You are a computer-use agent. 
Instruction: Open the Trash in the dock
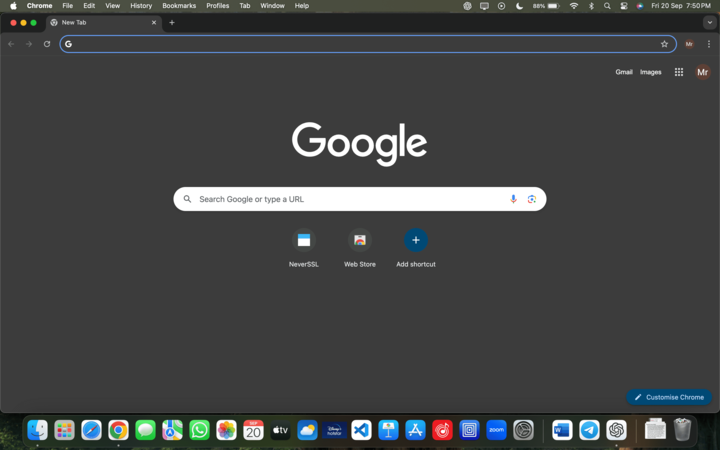click(682, 429)
